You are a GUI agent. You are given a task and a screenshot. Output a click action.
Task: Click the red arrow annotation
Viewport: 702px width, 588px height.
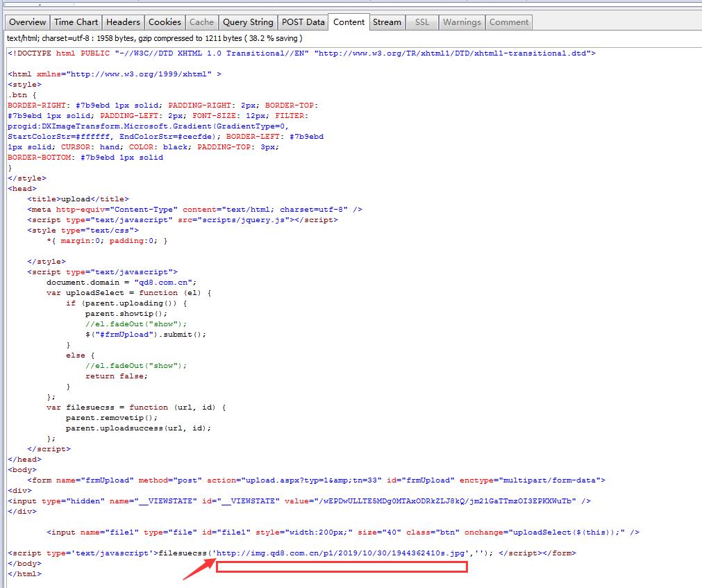click(x=198, y=566)
